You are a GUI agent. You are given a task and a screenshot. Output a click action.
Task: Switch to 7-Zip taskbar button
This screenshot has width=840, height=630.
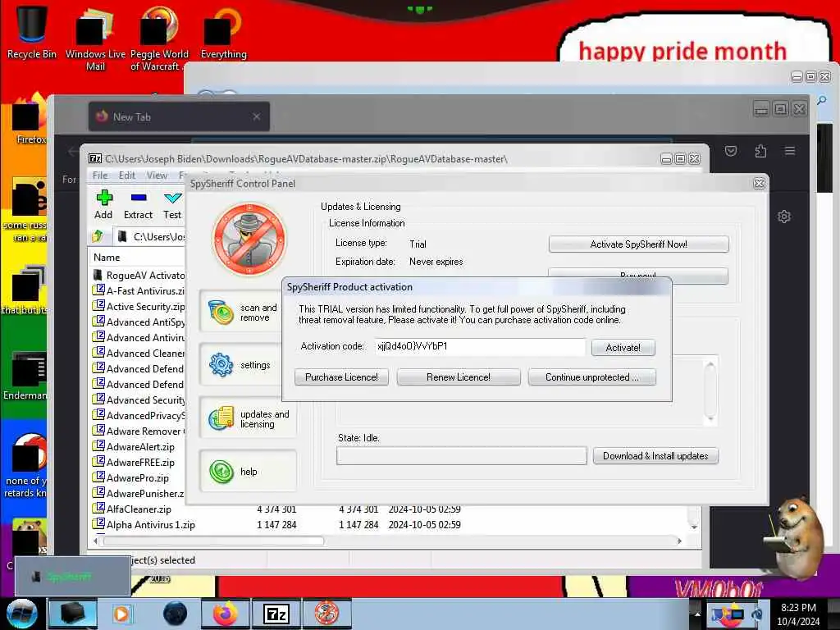click(276, 614)
